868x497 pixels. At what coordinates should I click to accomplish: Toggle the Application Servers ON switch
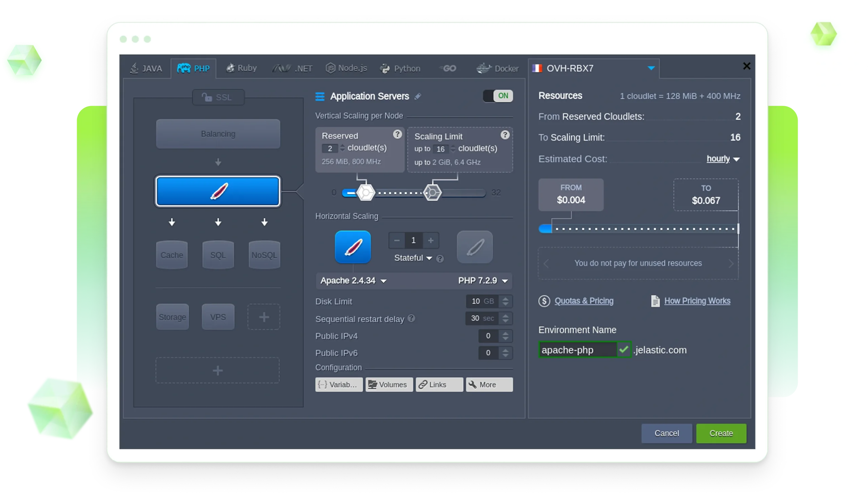(x=498, y=96)
